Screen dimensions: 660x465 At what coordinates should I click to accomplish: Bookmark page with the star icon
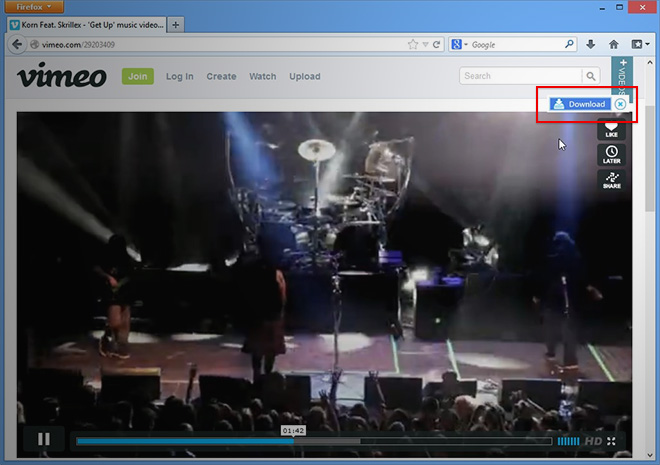(413, 44)
